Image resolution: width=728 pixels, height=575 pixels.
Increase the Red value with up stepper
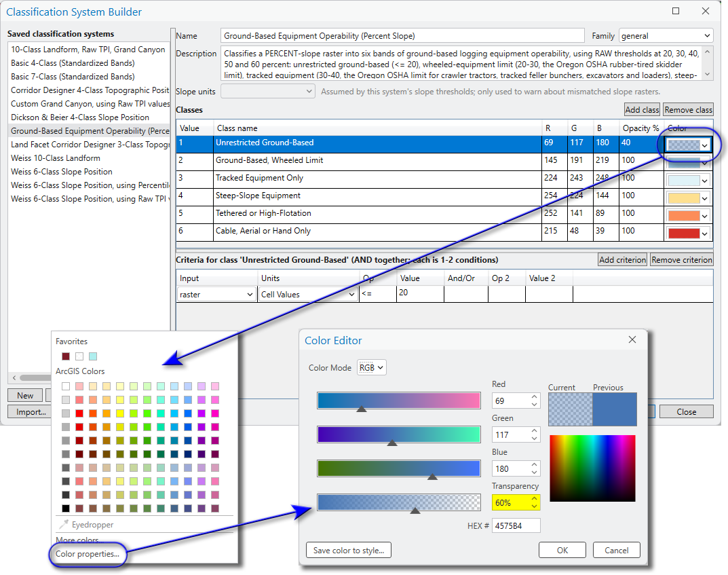tap(535, 397)
